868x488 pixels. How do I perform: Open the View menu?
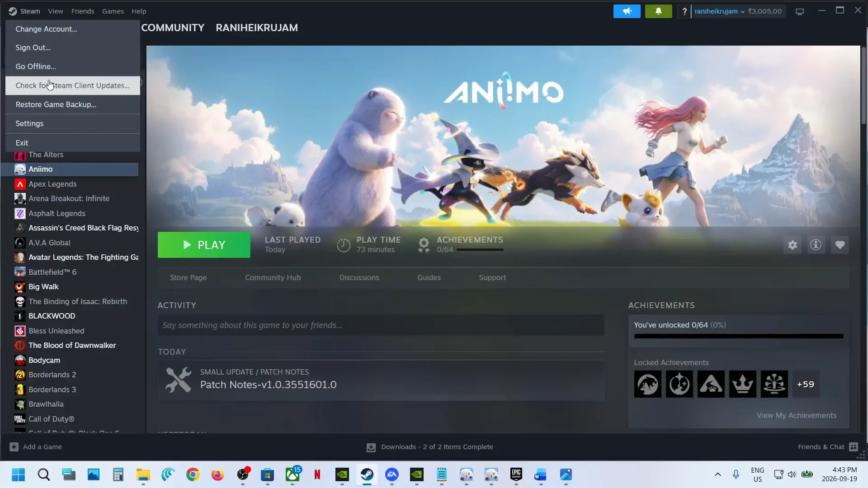[56, 11]
